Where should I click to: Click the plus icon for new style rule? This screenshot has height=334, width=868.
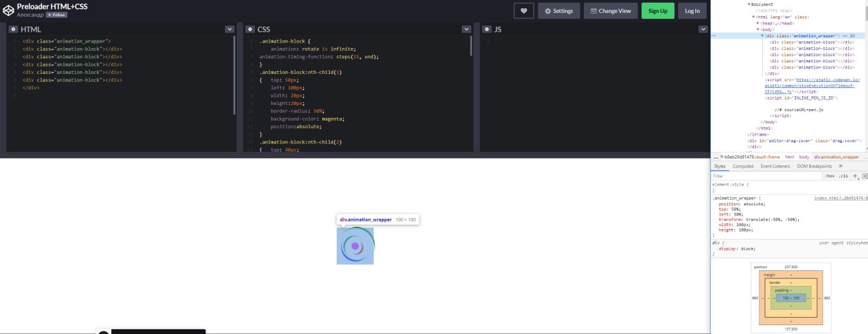(855, 176)
